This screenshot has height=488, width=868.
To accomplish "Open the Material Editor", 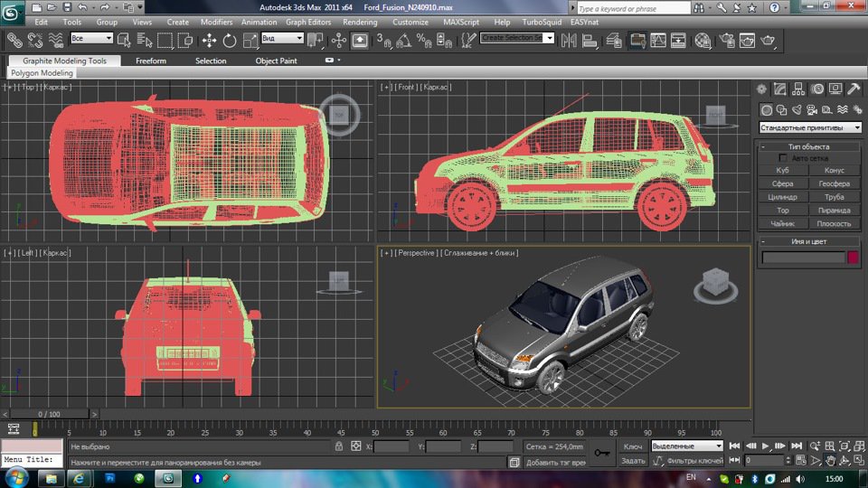I will click(x=703, y=40).
